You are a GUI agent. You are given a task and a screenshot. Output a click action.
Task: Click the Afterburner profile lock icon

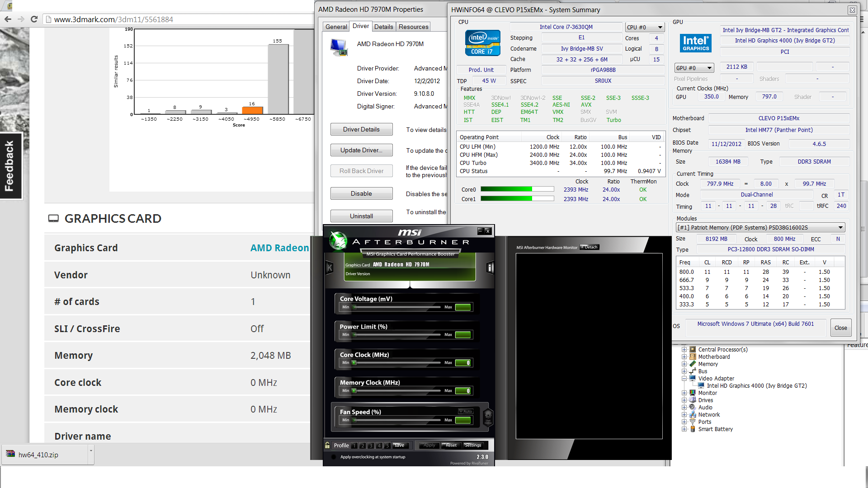327,445
